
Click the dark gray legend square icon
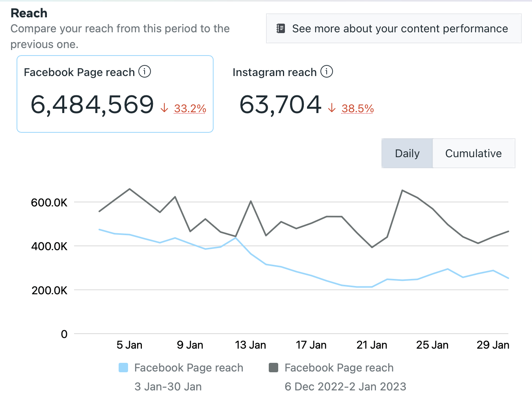coord(274,367)
